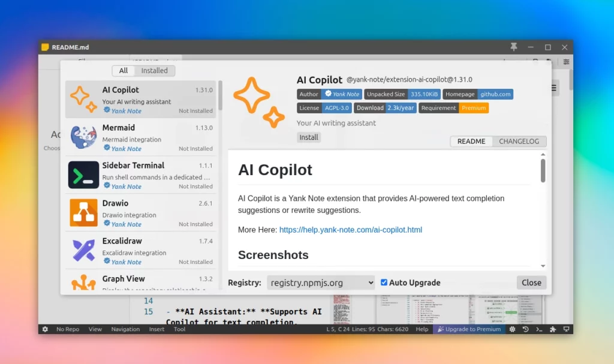Image resolution: width=614 pixels, height=364 pixels.
Task: Select the Graph View extension icon
Action: [x=83, y=282]
